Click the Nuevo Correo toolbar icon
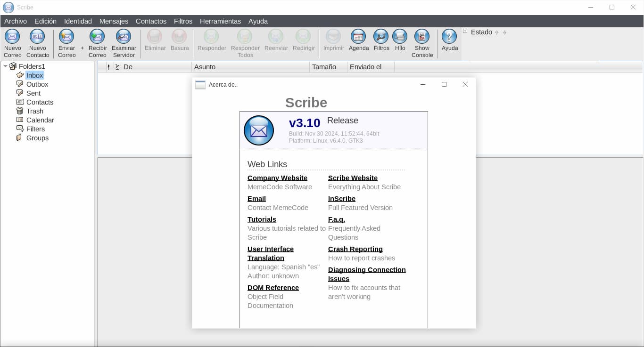Image resolution: width=644 pixels, height=347 pixels. (12, 36)
